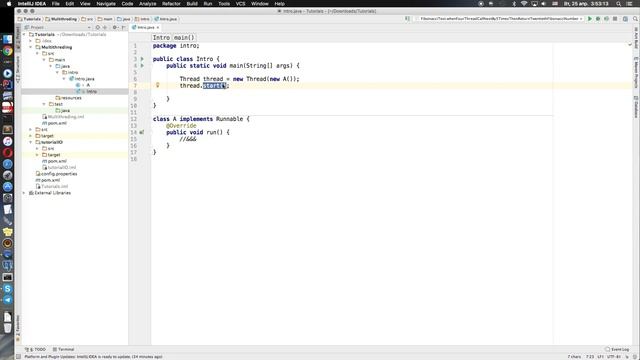Open the Build menu

point(192,4)
